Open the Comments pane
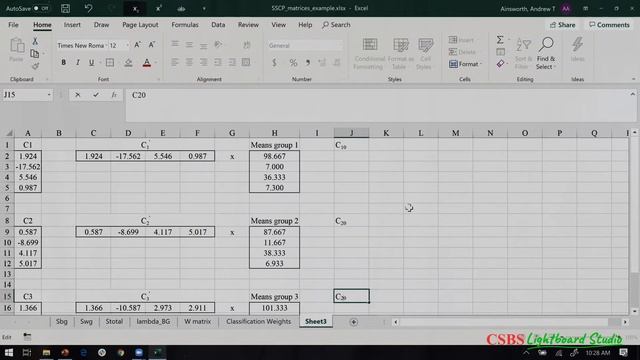Screen dimensions: 640x360 click(609, 25)
